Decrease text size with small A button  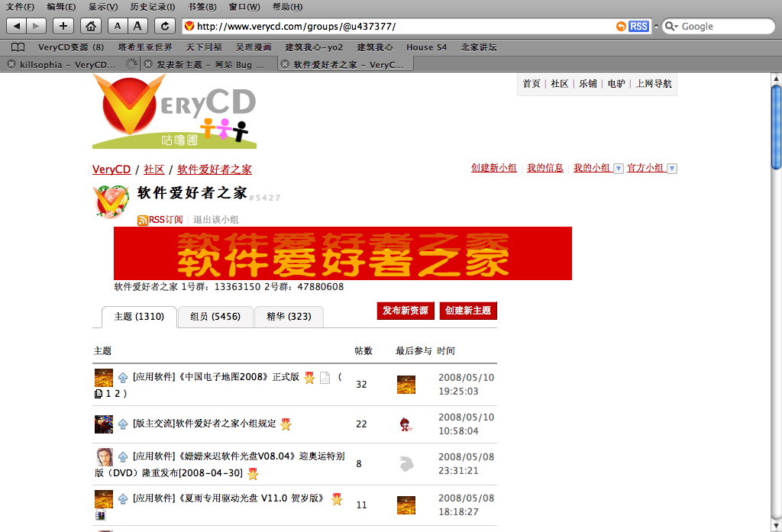(x=118, y=26)
